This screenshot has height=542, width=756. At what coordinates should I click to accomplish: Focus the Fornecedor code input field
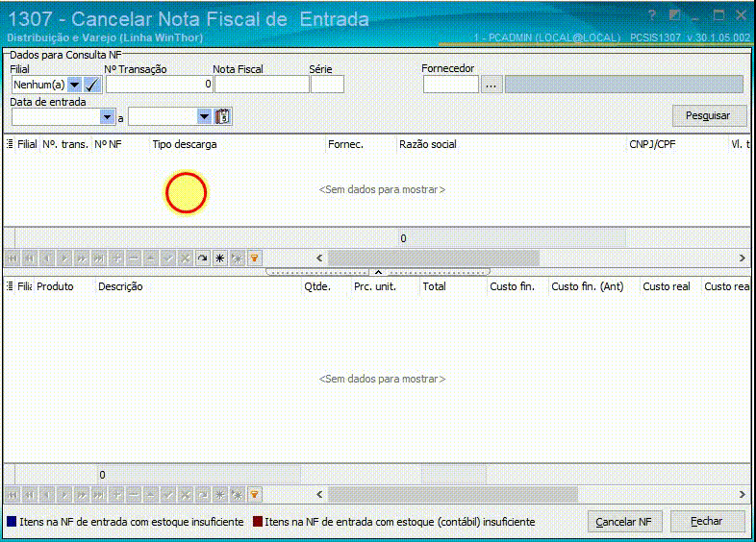point(451,85)
